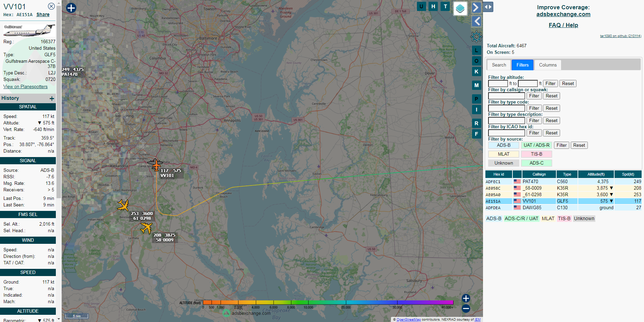Click the left chevron sidebar arrow
The image size is (644, 322).
476,21
